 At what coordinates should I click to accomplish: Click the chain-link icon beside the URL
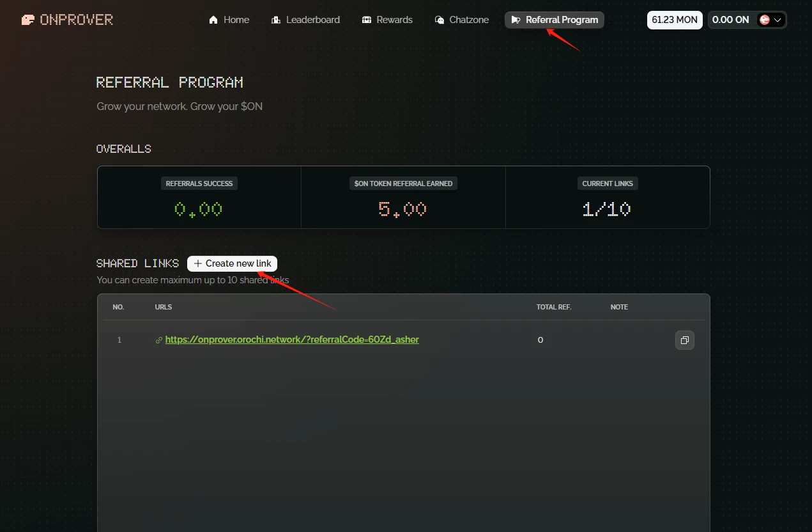pyautogui.click(x=159, y=340)
